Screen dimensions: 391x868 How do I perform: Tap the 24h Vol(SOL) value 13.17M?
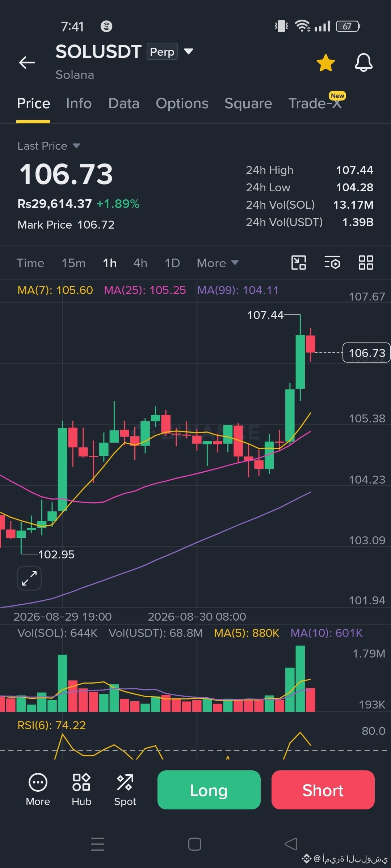click(x=353, y=205)
